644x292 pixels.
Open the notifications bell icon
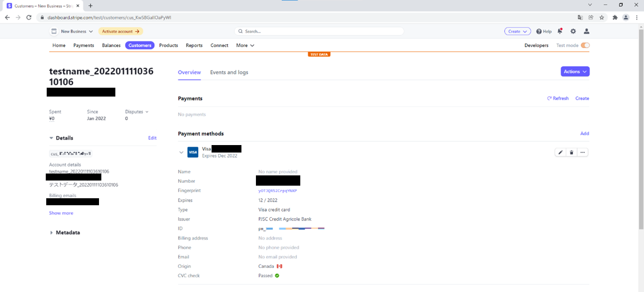click(x=559, y=31)
